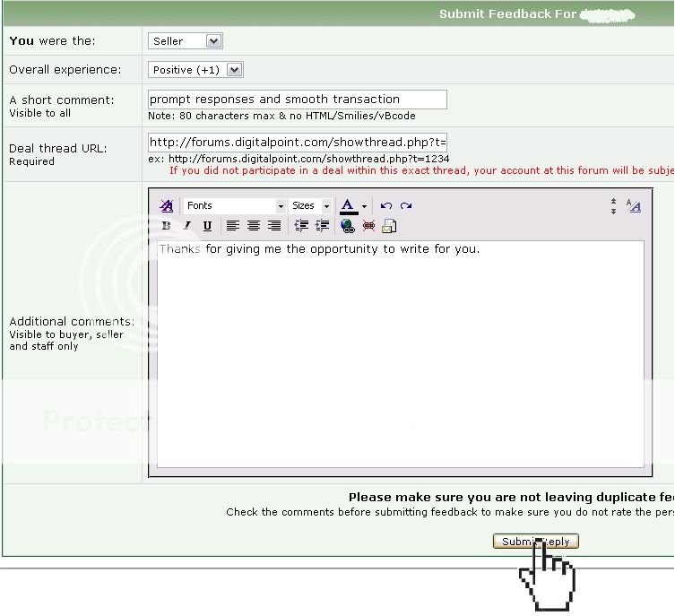Screen dimensions: 675x616
Task: Click the 'A short comment:' label
Action: click(x=62, y=100)
